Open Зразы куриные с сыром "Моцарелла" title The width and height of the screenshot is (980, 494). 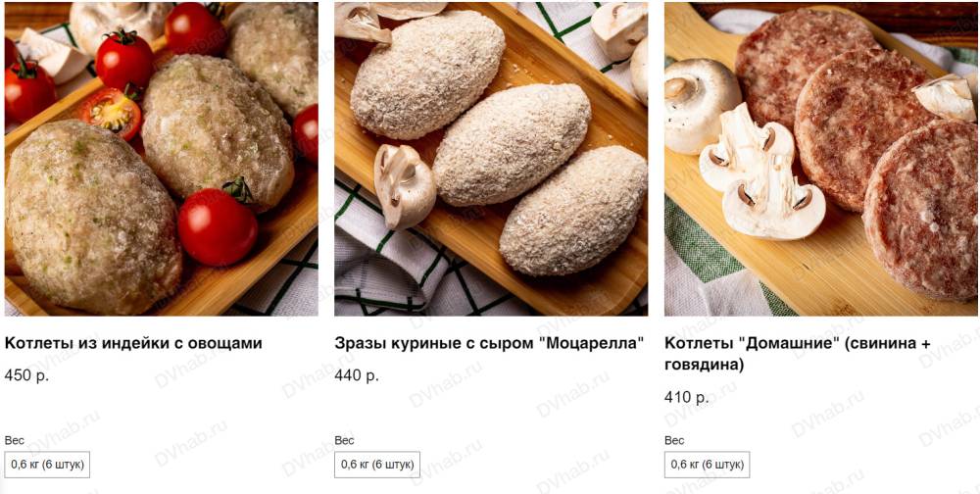(489, 343)
